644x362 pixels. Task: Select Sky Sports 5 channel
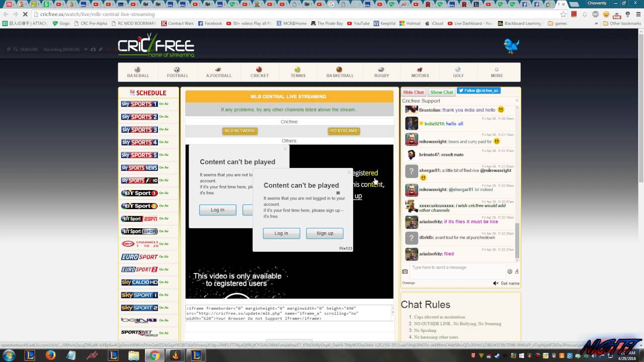click(139, 155)
